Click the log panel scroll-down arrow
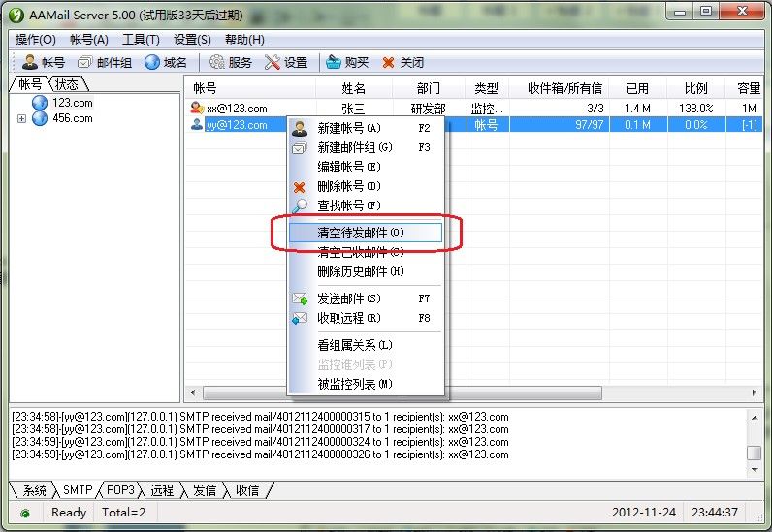Viewport: 772px width, 532px height. click(x=755, y=470)
